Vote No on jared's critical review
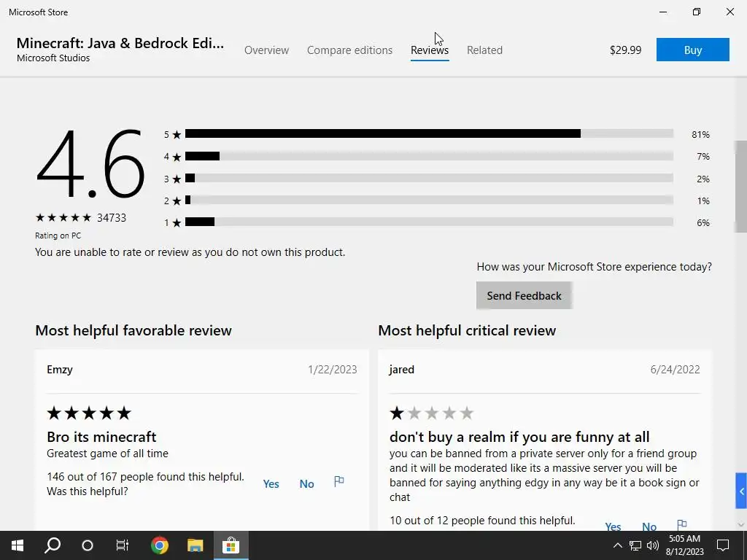The width and height of the screenshot is (747, 560). (649, 526)
